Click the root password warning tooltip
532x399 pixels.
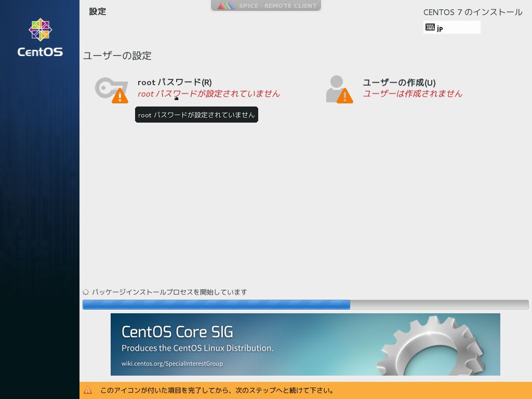(196, 115)
